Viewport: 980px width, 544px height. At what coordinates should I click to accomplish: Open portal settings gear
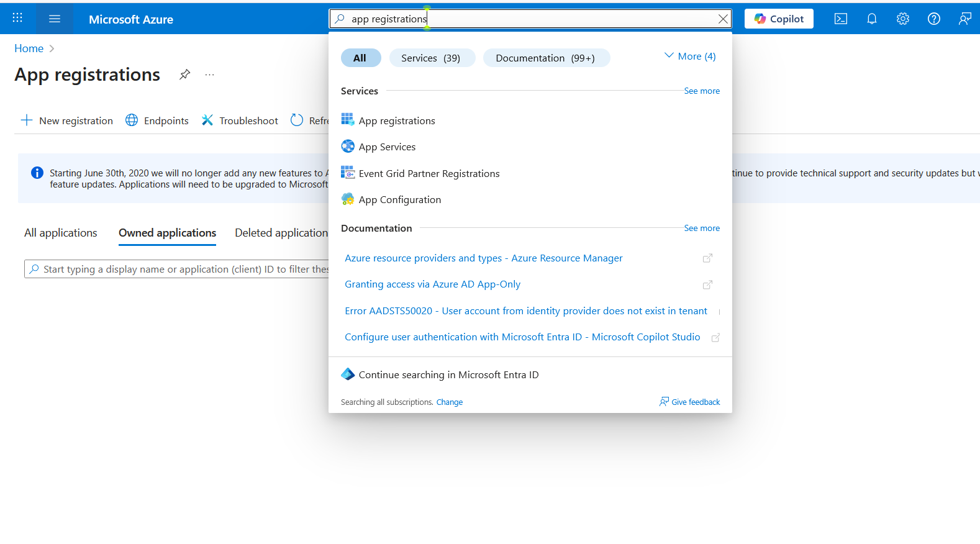coord(903,19)
